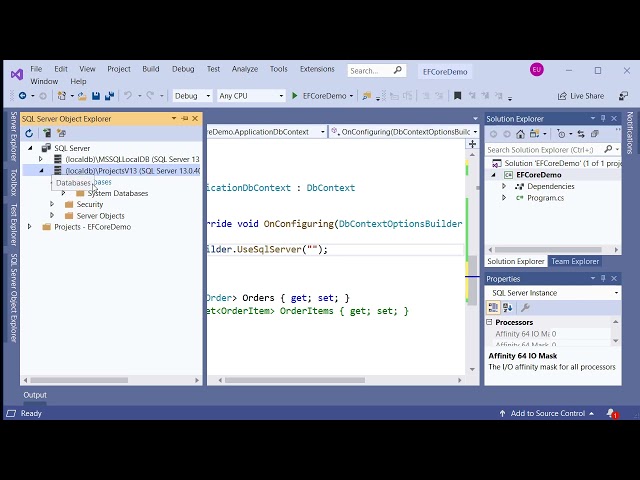Click the Solution Explorer search magnifier icon

pos(608,149)
